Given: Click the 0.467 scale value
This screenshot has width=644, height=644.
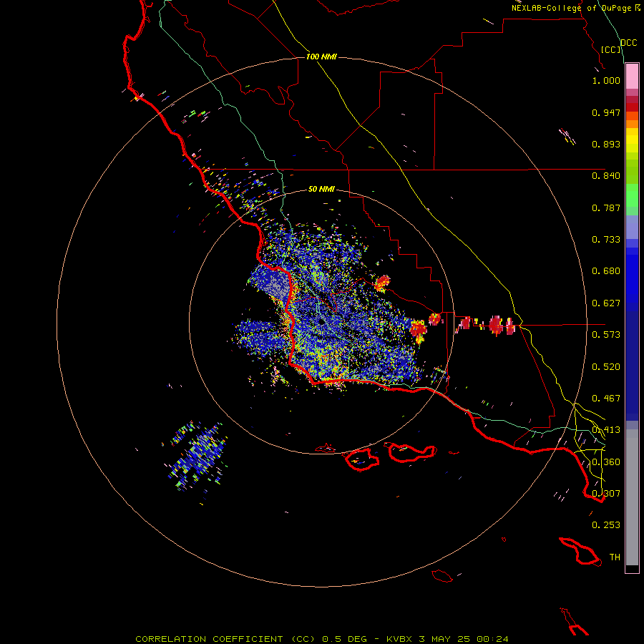Looking at the screenshot, I should point(606,399).
